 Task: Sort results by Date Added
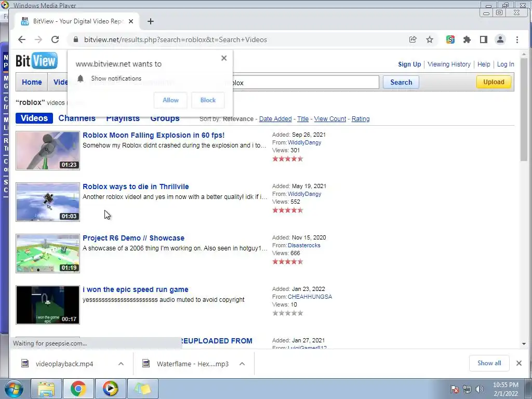275,119
